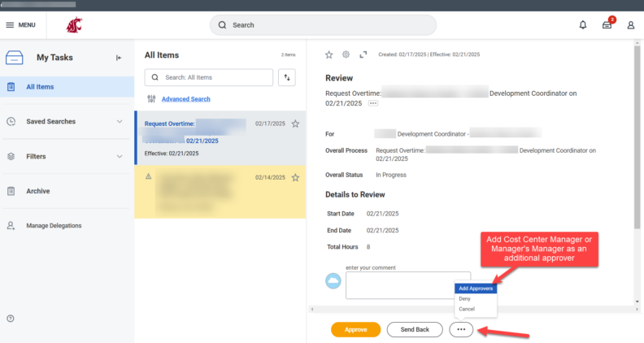The image size is (644, 343).
Task: Open the notifications bell icon
Action: 583,25
